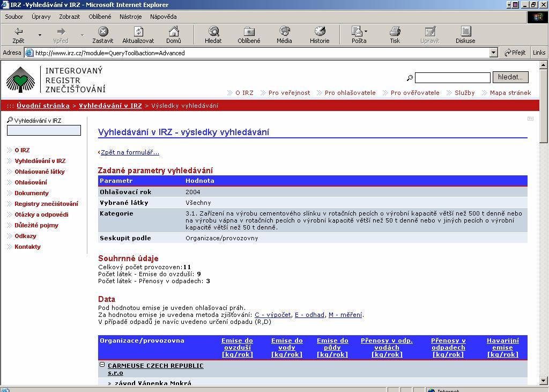Open O IRZ in top navigation
This screenshot has height=392, width=549.
[x=244, y=93]
